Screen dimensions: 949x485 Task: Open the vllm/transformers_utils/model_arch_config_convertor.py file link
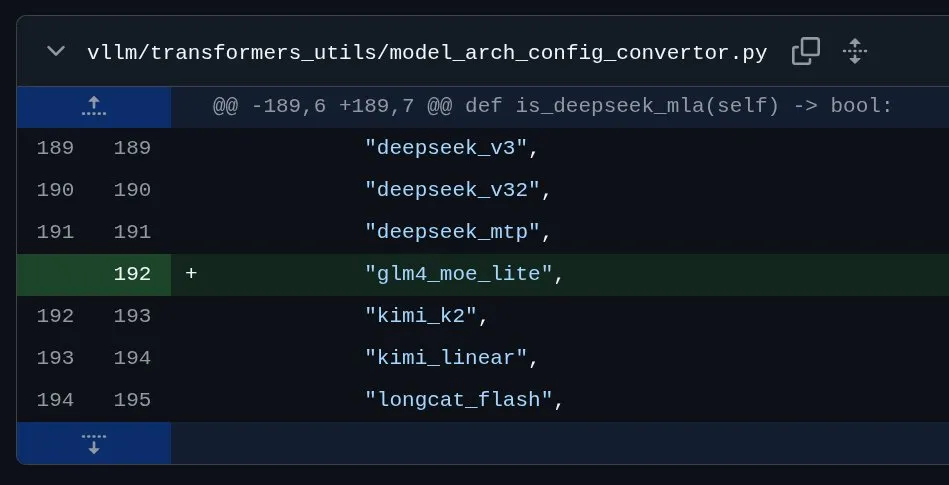[x=427, y=53]
